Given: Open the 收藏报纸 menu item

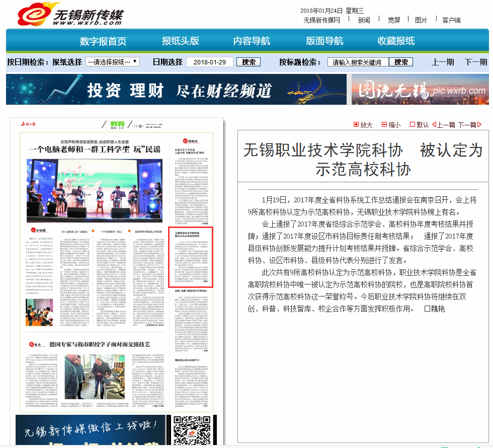Looking at the screenshot, I should pyautogui.click(x=396, y=41).
